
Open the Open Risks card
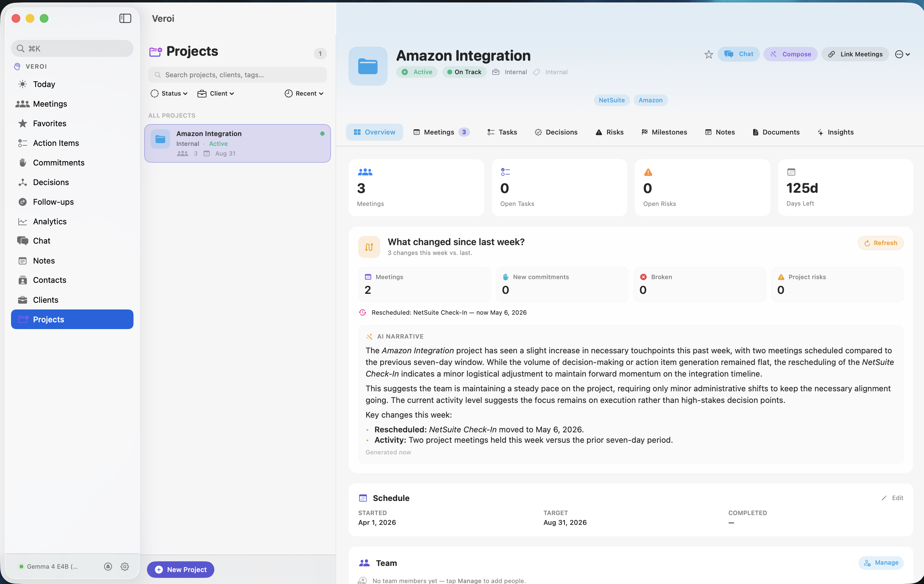click(703, 188)
